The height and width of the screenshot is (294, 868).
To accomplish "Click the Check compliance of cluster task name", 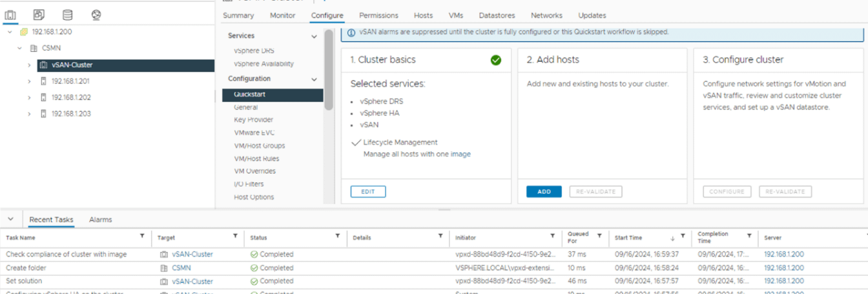I will [67, 255].
